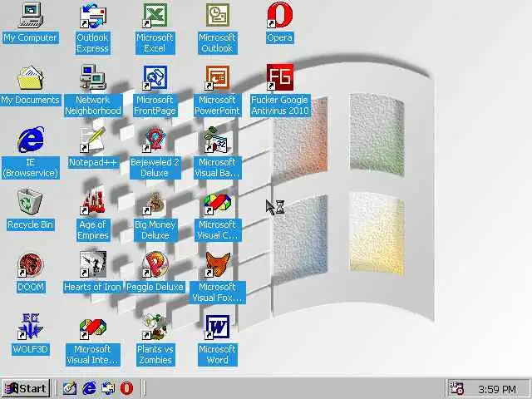This screenshot has width=532, height=399.
Task: Click the 3:59 PM taskbar clock
Action: (497, 389)
